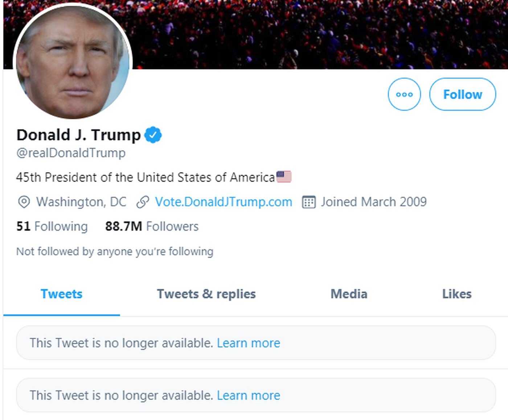Click the calendar icon beside the join date
The image size is (508, 420).
pos(309,202)
